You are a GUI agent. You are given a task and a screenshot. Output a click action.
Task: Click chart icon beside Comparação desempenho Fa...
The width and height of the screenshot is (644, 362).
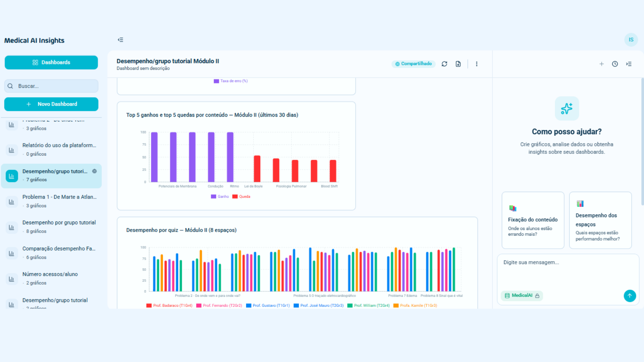pos(11,253)
